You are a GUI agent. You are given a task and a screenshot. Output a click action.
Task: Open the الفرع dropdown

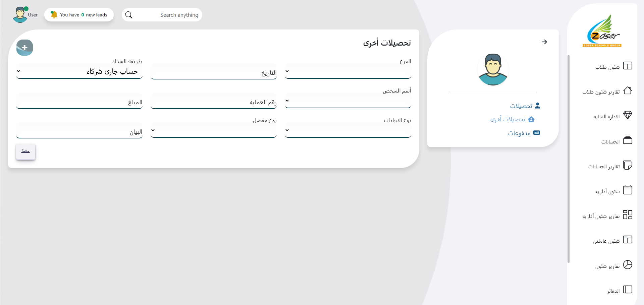coord(347,71)
